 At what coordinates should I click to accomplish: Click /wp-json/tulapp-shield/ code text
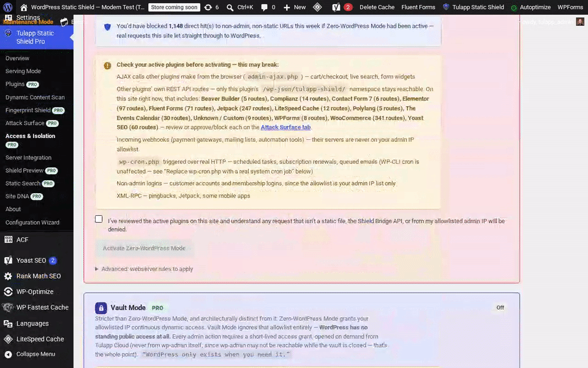[x=304, y=89]
